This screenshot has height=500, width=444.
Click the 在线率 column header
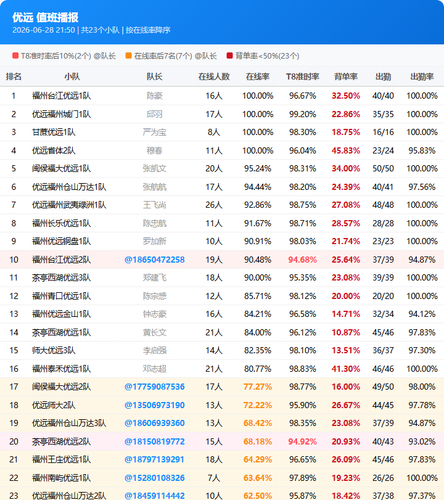258,77
